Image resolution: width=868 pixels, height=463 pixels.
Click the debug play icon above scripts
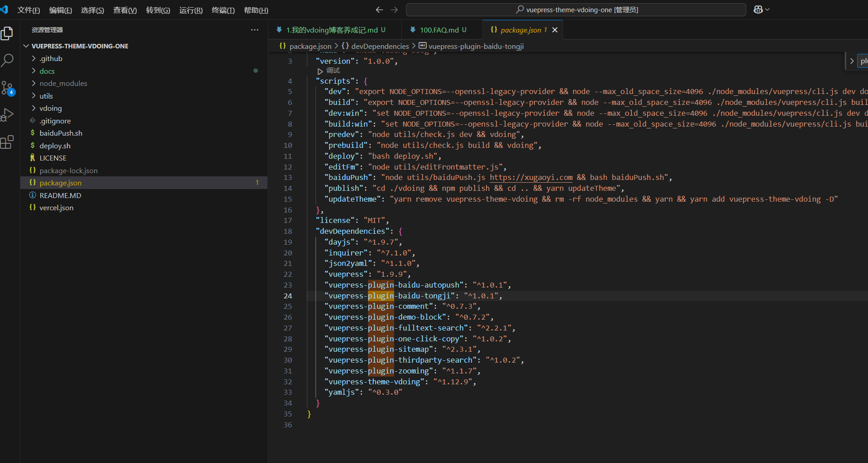coord(320,71)
